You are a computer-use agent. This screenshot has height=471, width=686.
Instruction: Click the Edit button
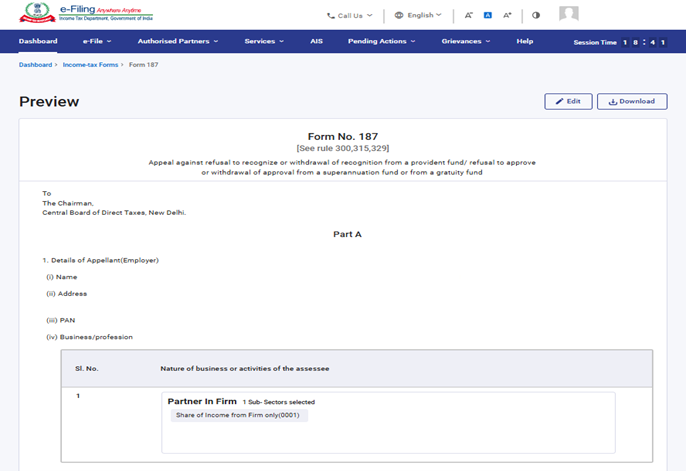coord(568,101)
